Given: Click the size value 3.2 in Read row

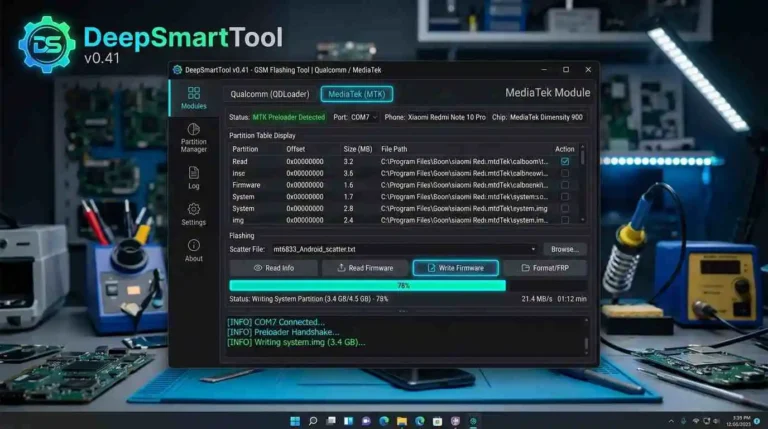Looking at the screenshot, I should (x=348, y=161).
